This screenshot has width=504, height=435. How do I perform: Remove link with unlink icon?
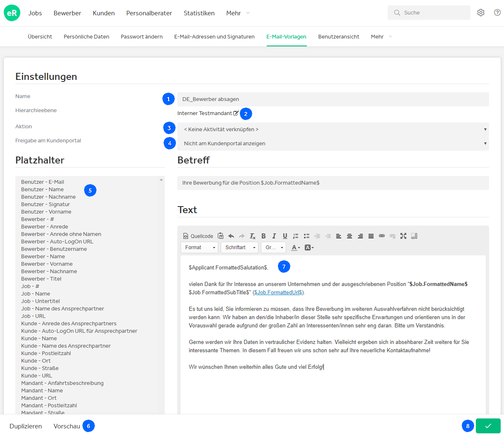pos(393,236)
